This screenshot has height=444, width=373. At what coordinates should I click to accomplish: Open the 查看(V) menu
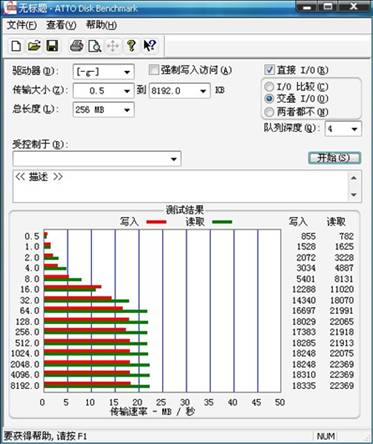tap(61, 25)
